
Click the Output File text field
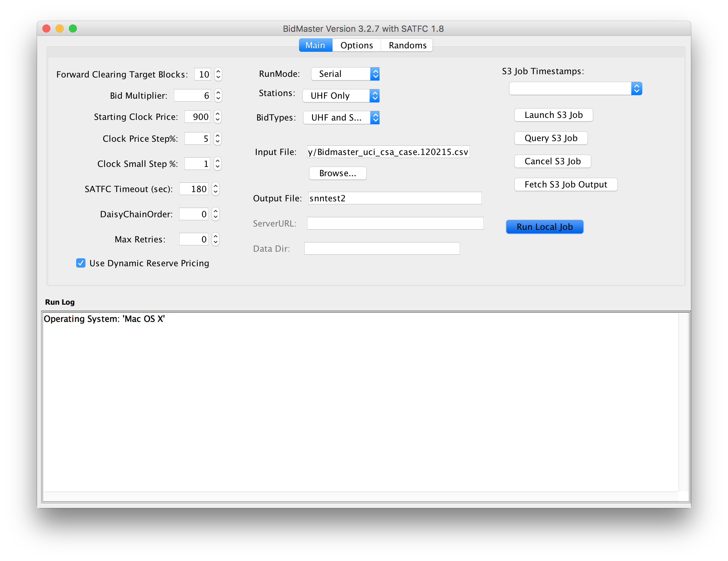(395, 198)
